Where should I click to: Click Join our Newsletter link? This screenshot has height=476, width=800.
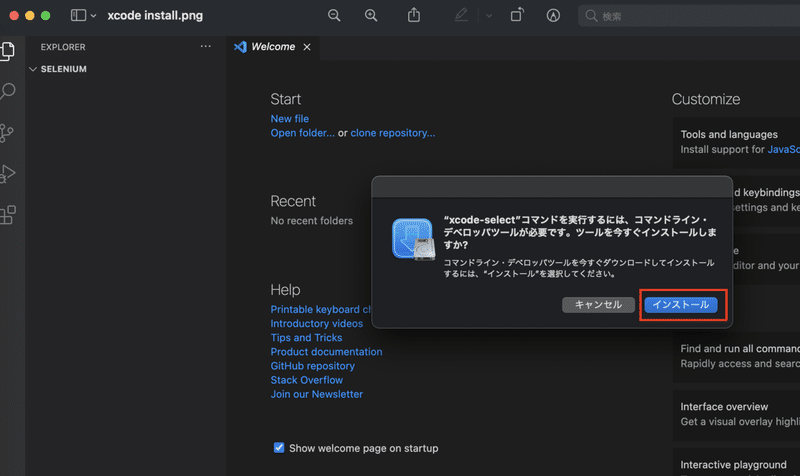point(316,394)
